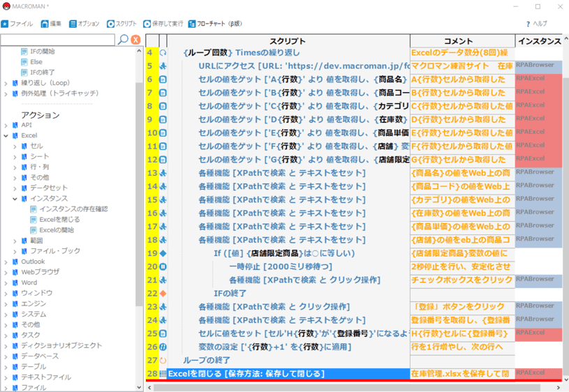Screen dimensions: 569x392
Task: Click pause icon on row 20
Action: (x=163, y=267)
